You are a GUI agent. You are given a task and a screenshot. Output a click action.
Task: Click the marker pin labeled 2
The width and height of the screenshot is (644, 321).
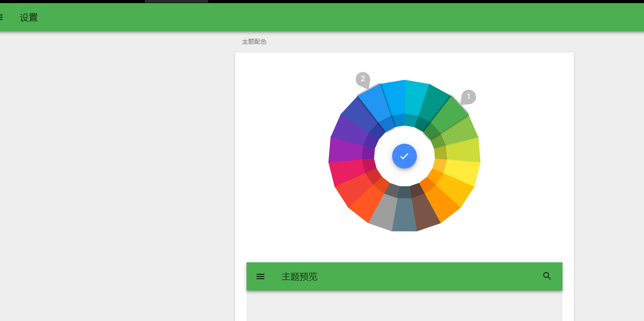click(363, 80)
